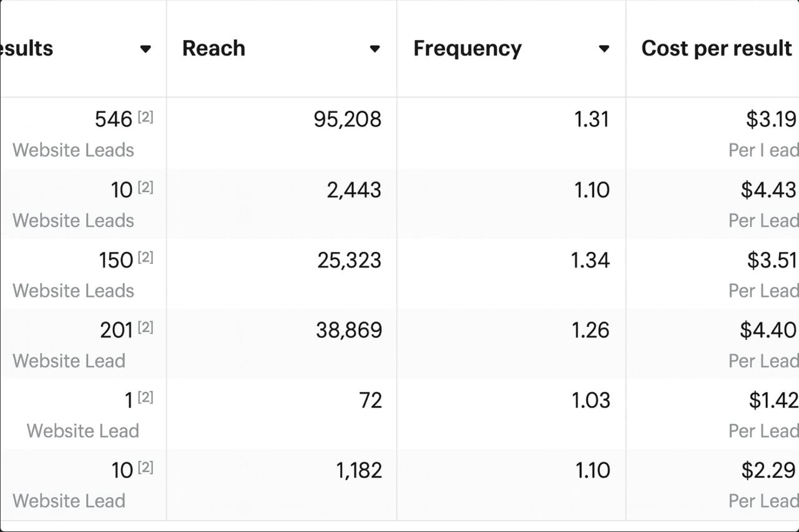Open footnote [2] beside 1 result
Viewport: 799px width, 532px height.
click(x=145, y=397)
